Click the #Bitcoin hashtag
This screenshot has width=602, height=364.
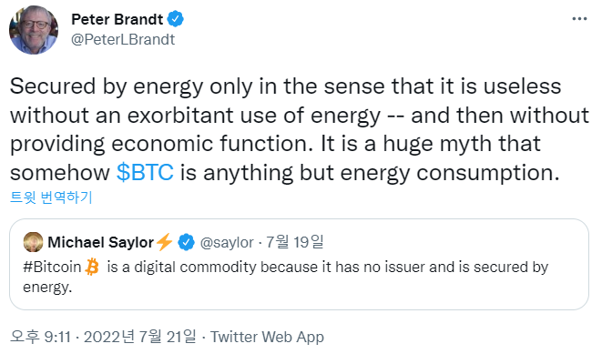52,267
